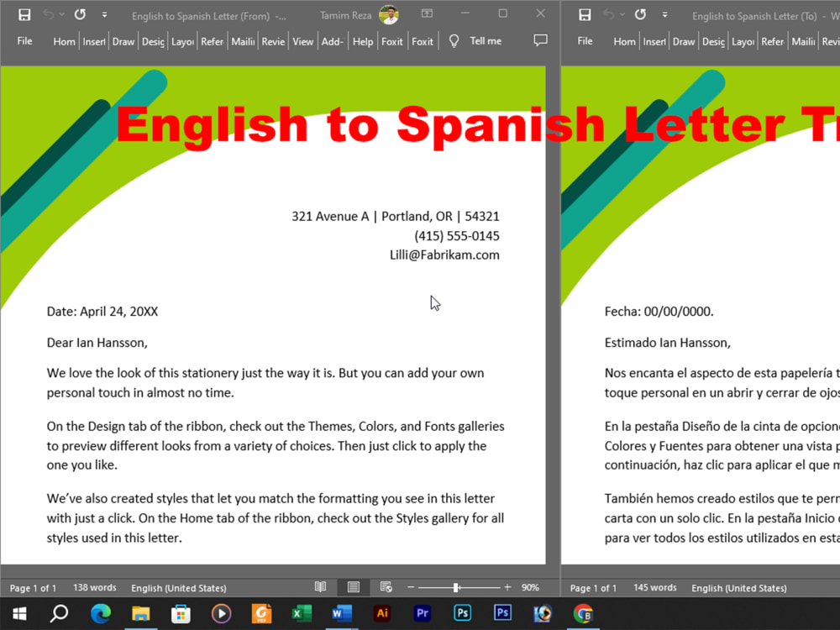This screenshot has height=630, width=840.
Task: Open the Web Layout view icon
Action: point(386,586)
